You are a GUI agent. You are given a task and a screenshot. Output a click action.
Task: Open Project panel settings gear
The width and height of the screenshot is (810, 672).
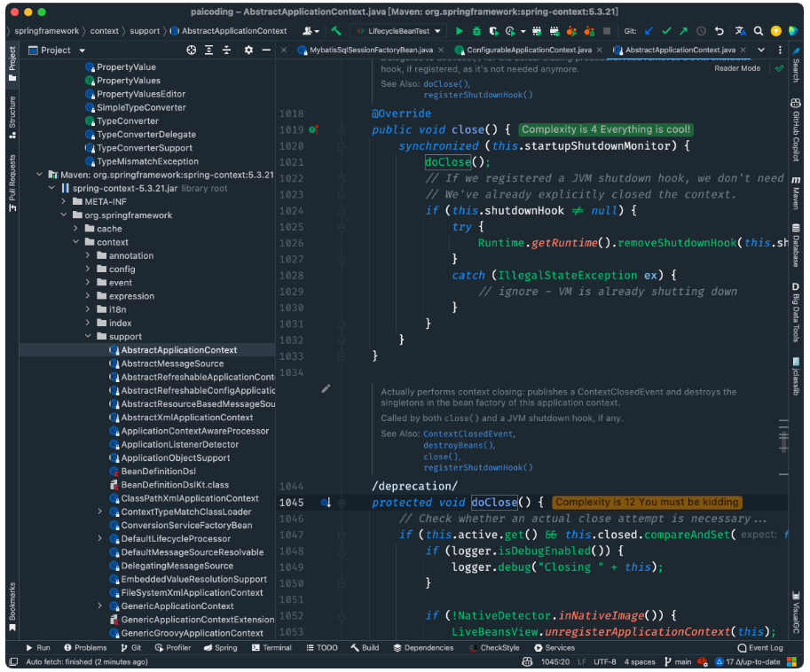coord(248,50)
